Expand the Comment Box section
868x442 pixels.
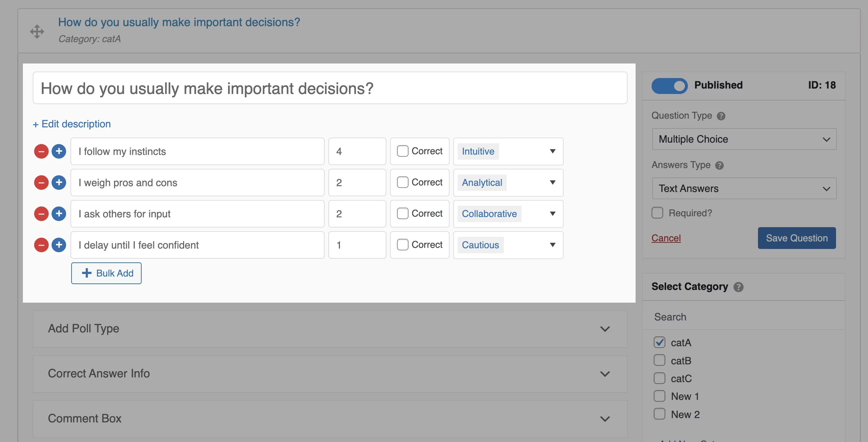tap(330, 419)
